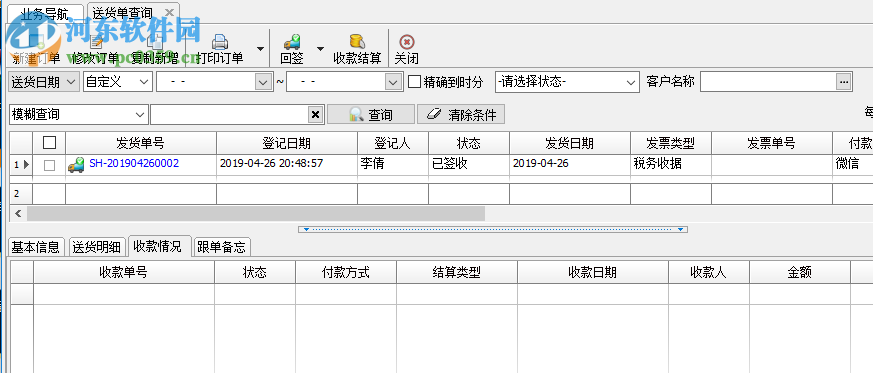
Task: Click the 收款单号 column header
Action: click(124, 272)
